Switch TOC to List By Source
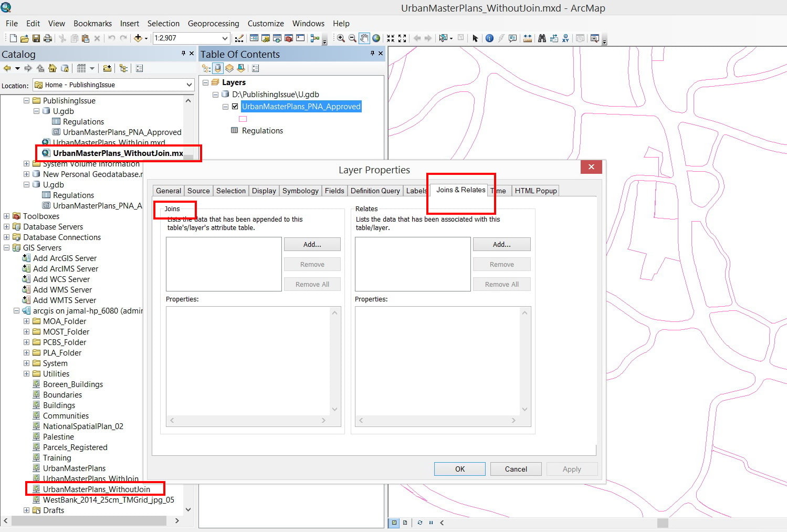This screenshot has height=532, width=787. (218, 68)
